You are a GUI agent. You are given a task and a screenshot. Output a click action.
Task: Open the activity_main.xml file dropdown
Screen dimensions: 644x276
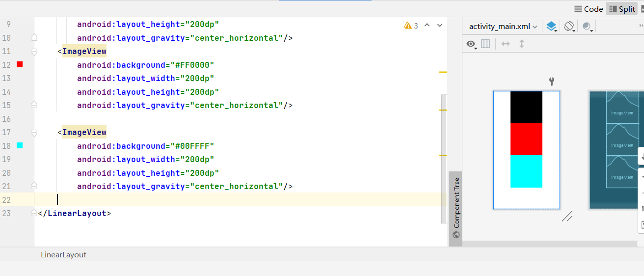pyautogui.click(x=503, y=27)
